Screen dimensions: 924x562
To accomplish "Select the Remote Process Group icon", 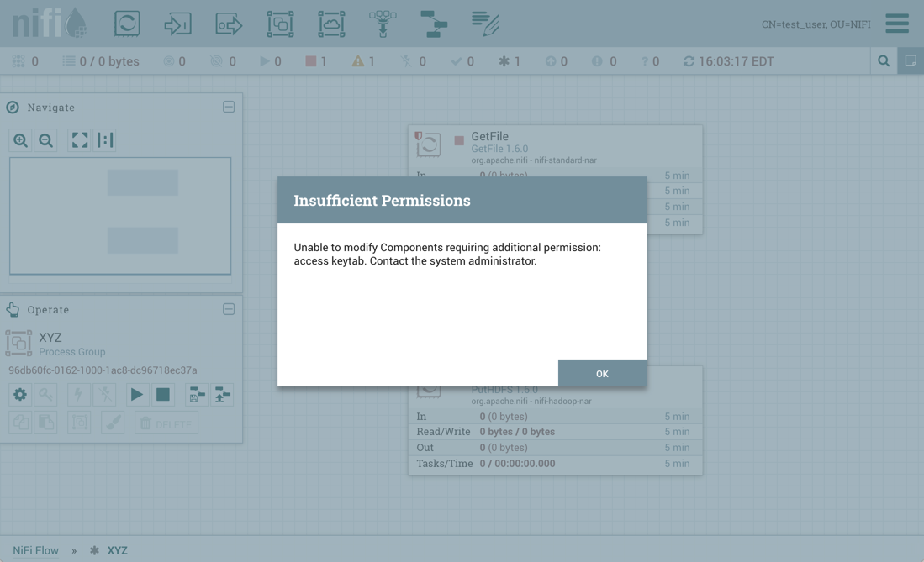I will click(x=331, y=24).
